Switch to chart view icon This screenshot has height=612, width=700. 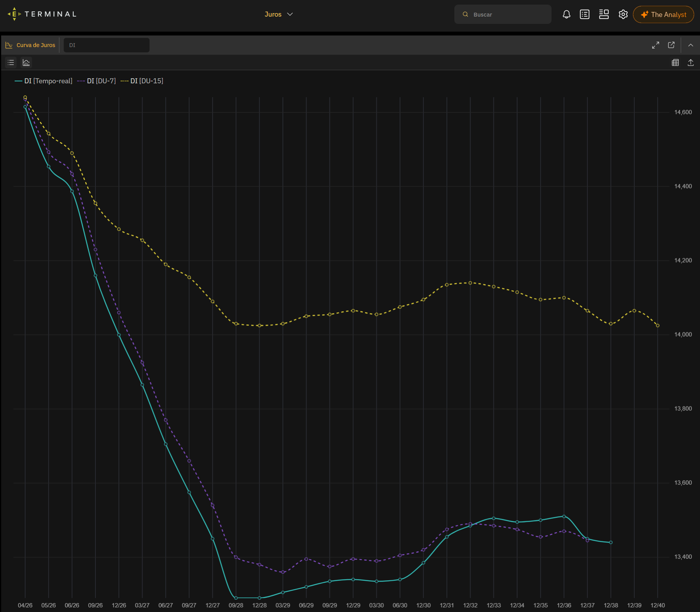click(x=26, y=62)
